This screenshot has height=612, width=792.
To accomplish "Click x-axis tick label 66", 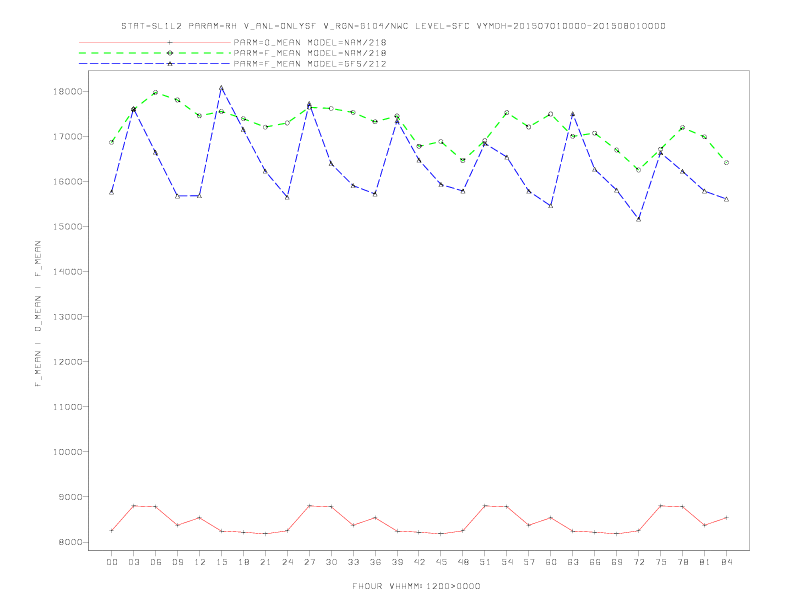I will [595, 562].
